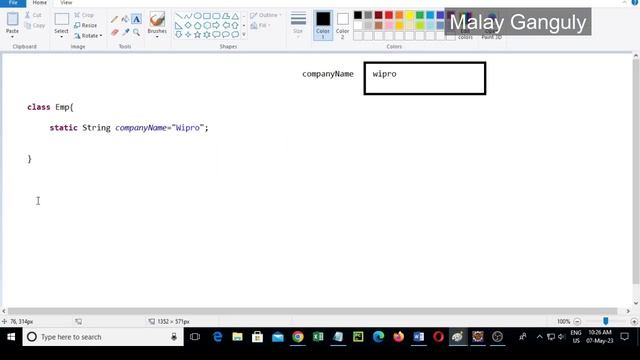Click the zoom out minus button
The height and width of the screenshot is (360, 640).
(x=577, y=322)
